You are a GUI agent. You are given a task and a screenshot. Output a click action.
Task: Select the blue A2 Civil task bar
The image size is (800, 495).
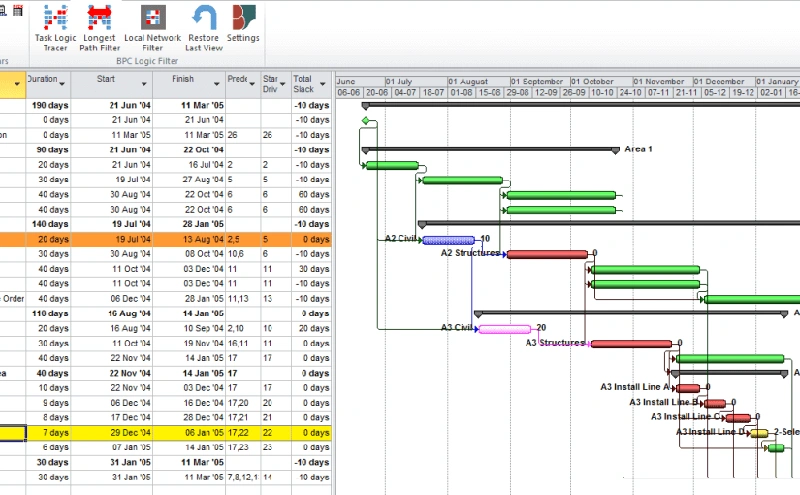coord(448,240)
